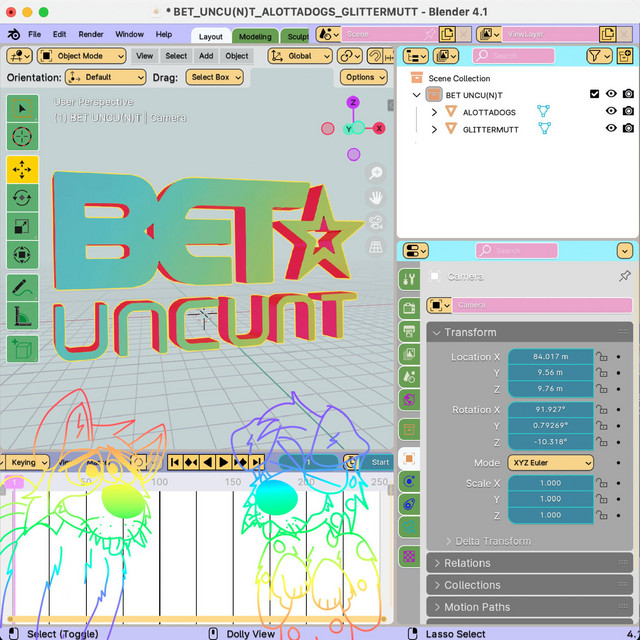Click the Location X value field

tap(551, 357)
